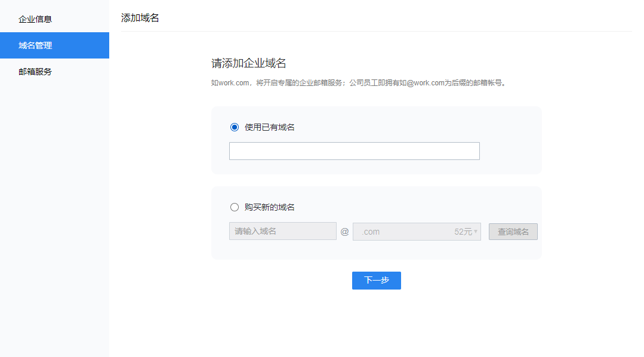Click the 请添加企业域名 heading
644x357 pixels.
click(249, 63)
